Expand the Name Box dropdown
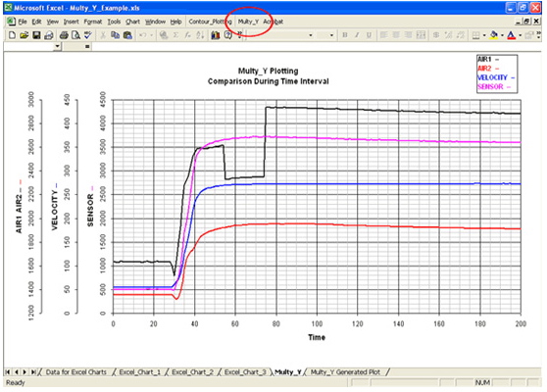The image size is (547, 392). pyautogui.click(x=58, y=46)
